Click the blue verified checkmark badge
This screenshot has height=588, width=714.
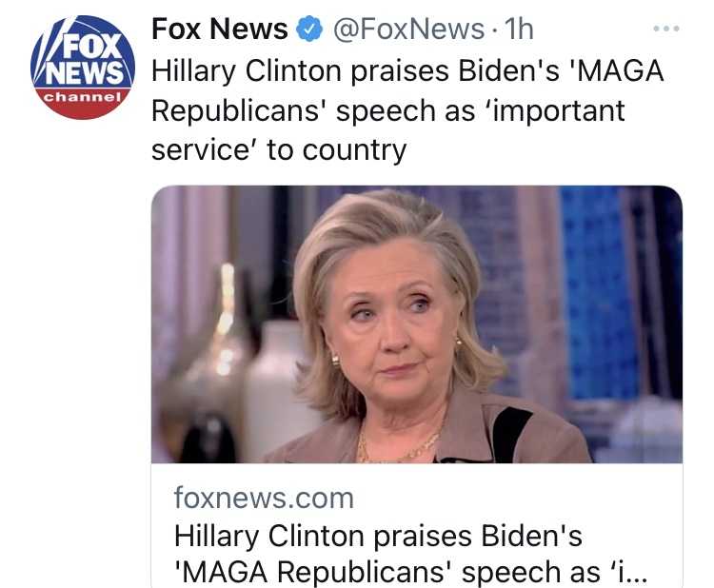coord(309,29)
